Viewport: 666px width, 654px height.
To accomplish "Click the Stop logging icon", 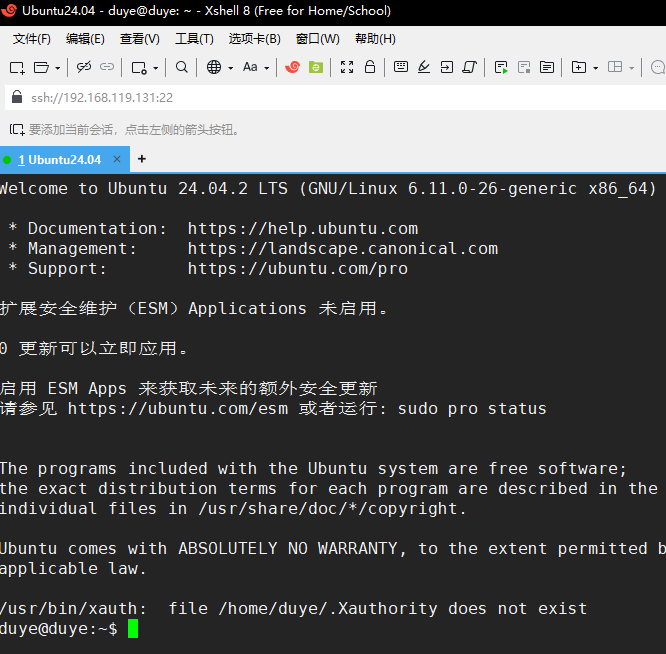I will [x=524, y=68].
